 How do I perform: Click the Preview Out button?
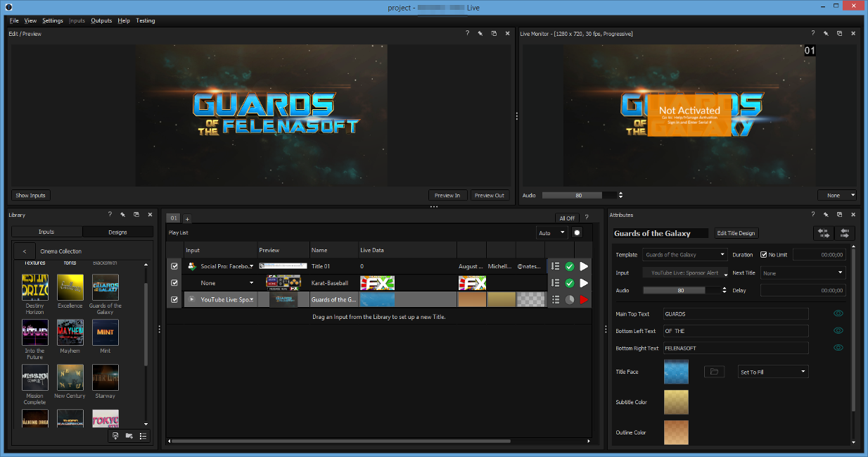pyautogui.click(x=490, y=196)
